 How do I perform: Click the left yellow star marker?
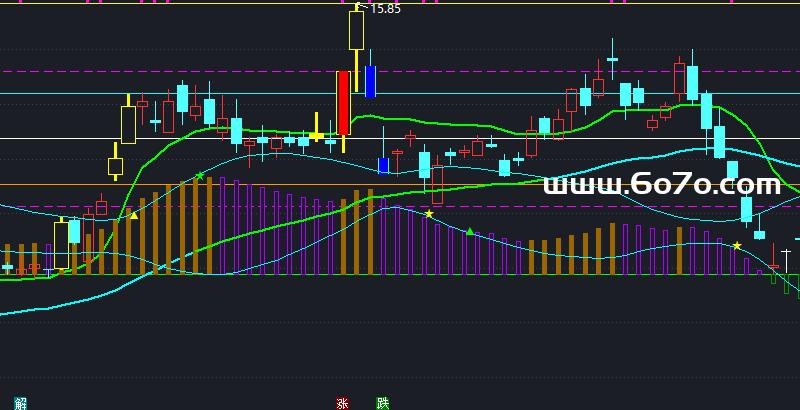(x=429, y=214)
